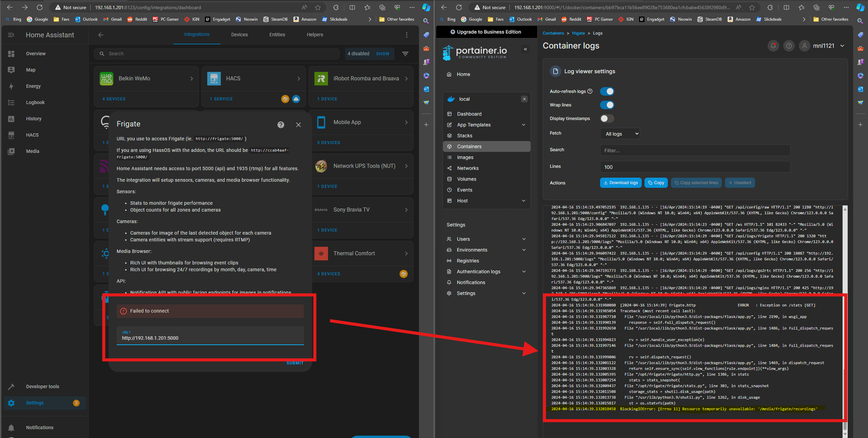
Task: Switch to the Devices tab
Action: (239, 35)
